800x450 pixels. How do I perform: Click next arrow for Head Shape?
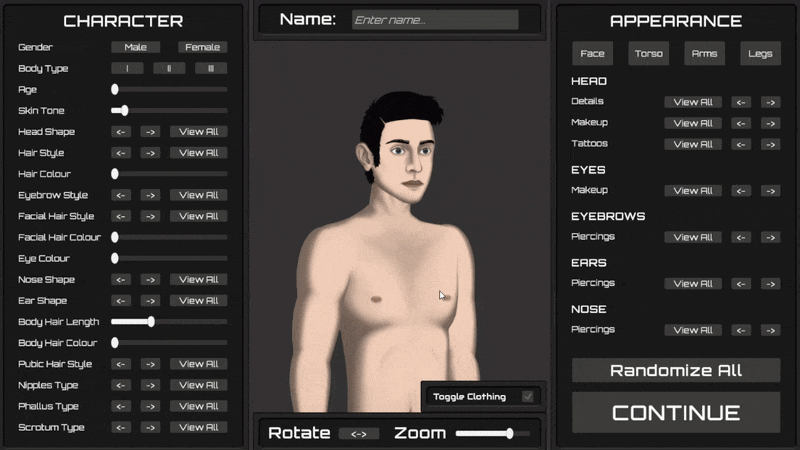click(149, 132)
